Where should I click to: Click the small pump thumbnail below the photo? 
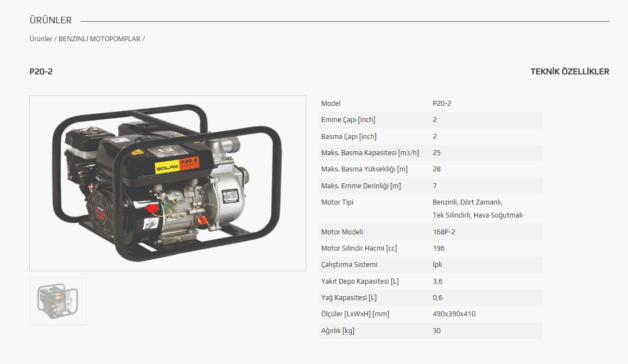[x=58, y=301]
